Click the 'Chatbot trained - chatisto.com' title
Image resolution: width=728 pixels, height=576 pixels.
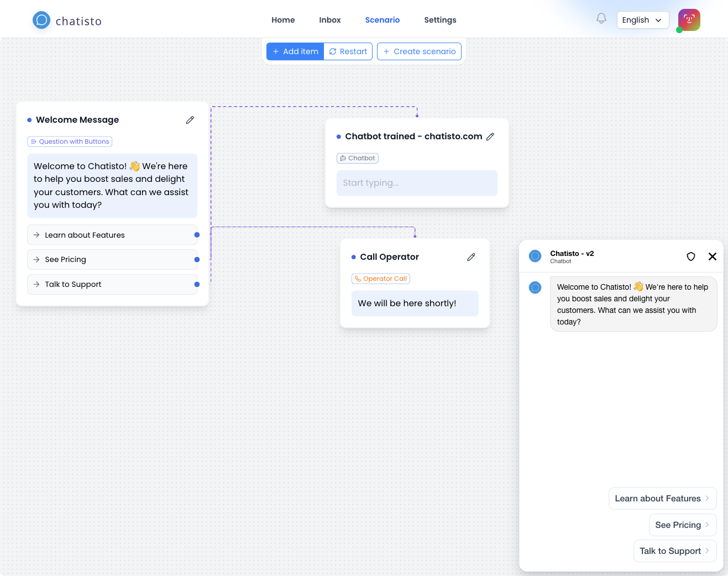point(413,137)
